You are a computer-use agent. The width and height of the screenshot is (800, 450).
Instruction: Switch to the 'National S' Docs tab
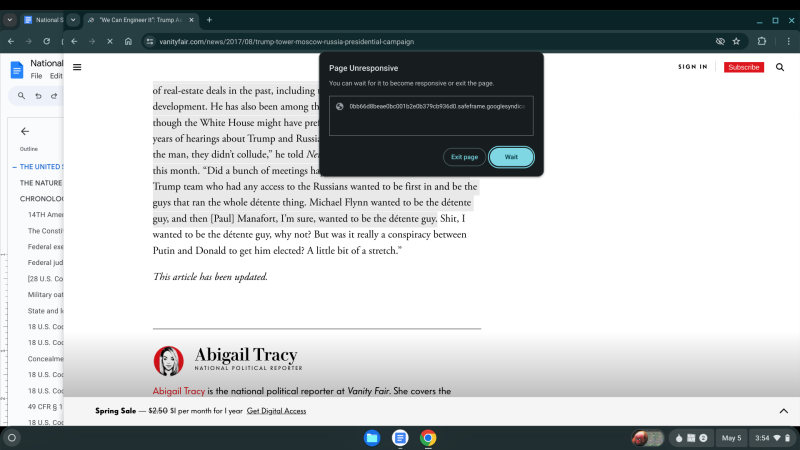pyautogui.click(x=44, y=20)
